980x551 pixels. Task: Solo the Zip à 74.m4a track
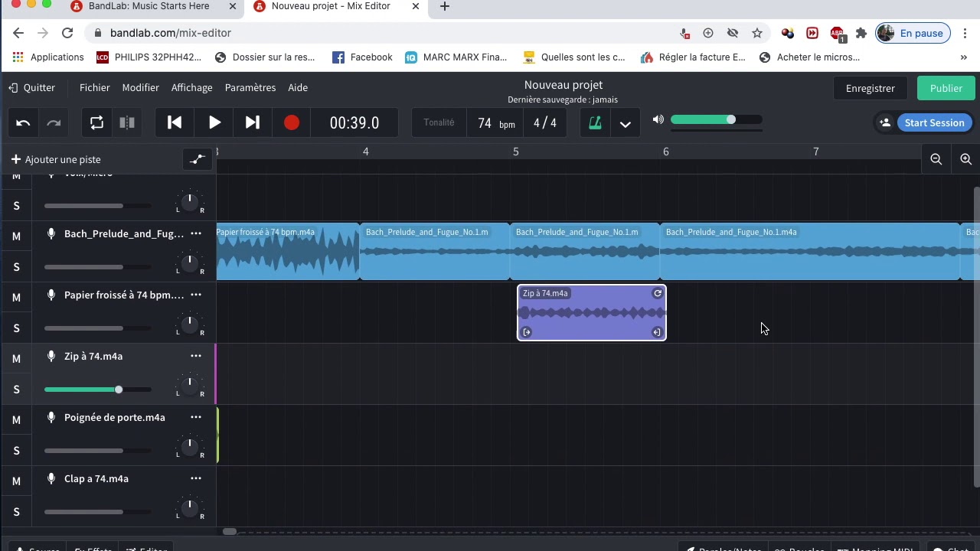click(x=16, y=390)
